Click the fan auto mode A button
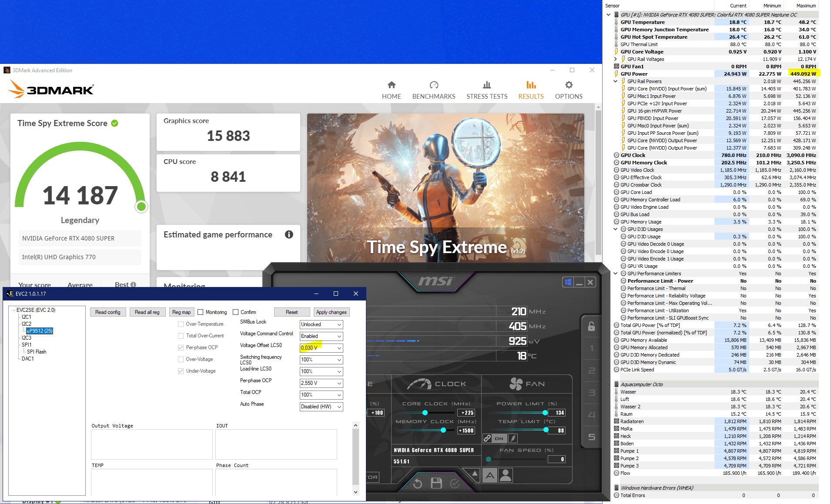Image resolution: width=831 pixels, height=504 pixels. pos(490,476)
